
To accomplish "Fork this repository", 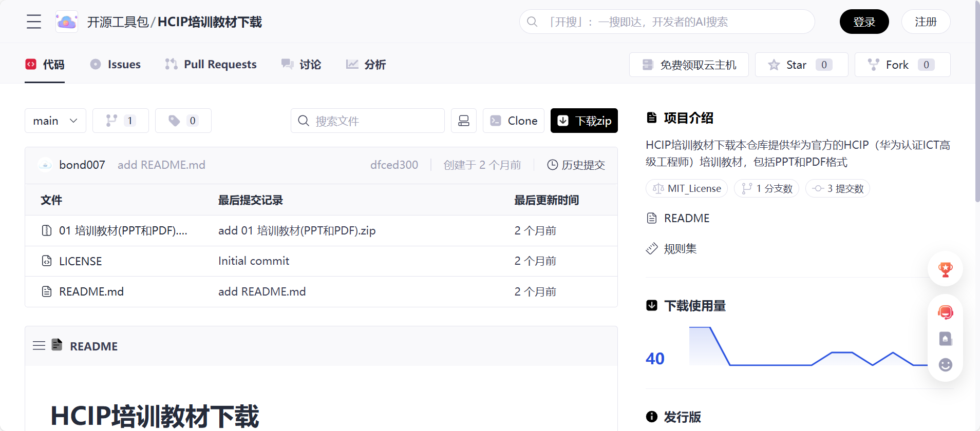I will pyautogui.click(x=902, y=65).
